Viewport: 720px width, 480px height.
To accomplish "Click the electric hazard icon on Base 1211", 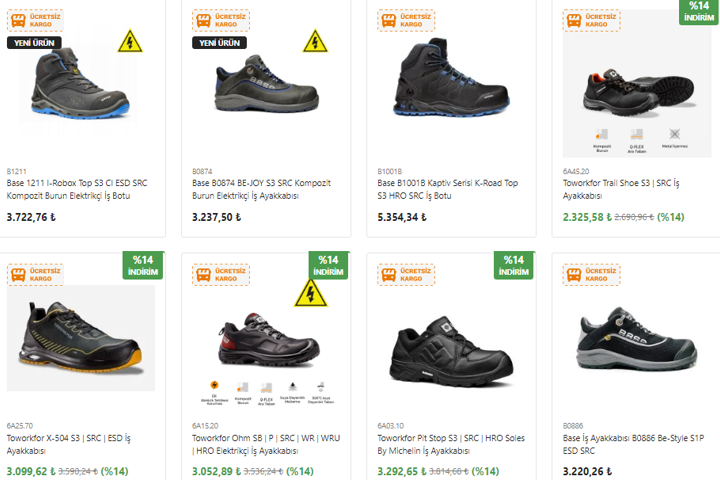I will point(130,42).
